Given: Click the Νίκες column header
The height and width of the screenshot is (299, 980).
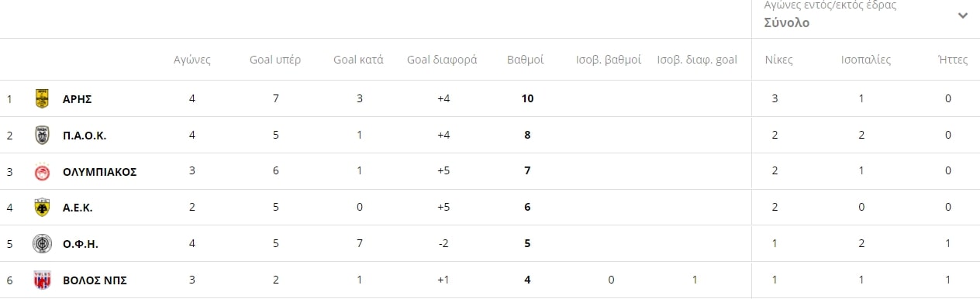Looking at the screenshot, I should pos(778,60).
